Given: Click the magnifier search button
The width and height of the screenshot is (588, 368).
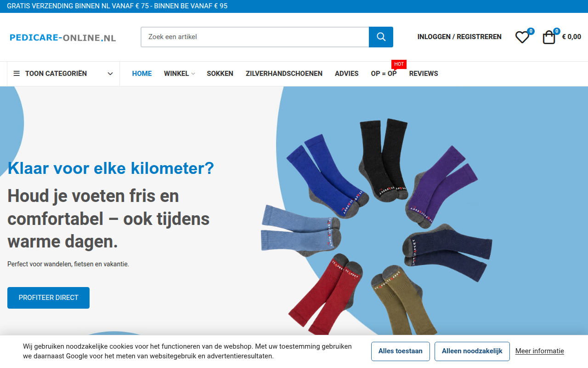Looking at the screenshot, I should tap(381, 37).
